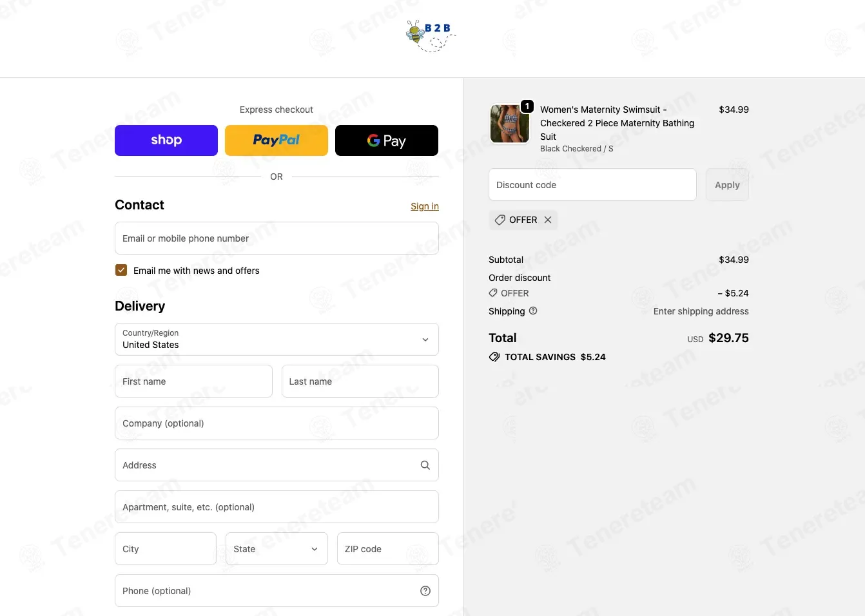Pay with PayPal express checkout
Screen dimensions: 865x616
(277, 140)
